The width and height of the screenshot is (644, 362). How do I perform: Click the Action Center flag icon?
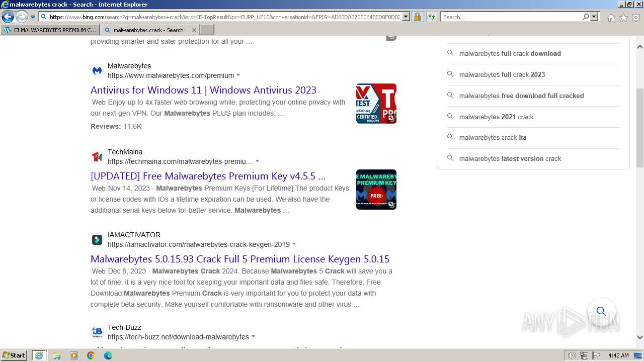(x=596, y=355)
